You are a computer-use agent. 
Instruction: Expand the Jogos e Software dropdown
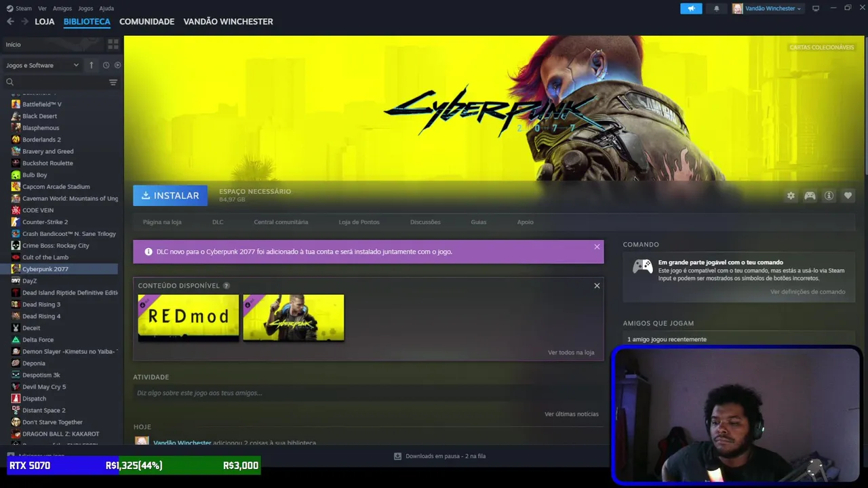pos(43,65)
